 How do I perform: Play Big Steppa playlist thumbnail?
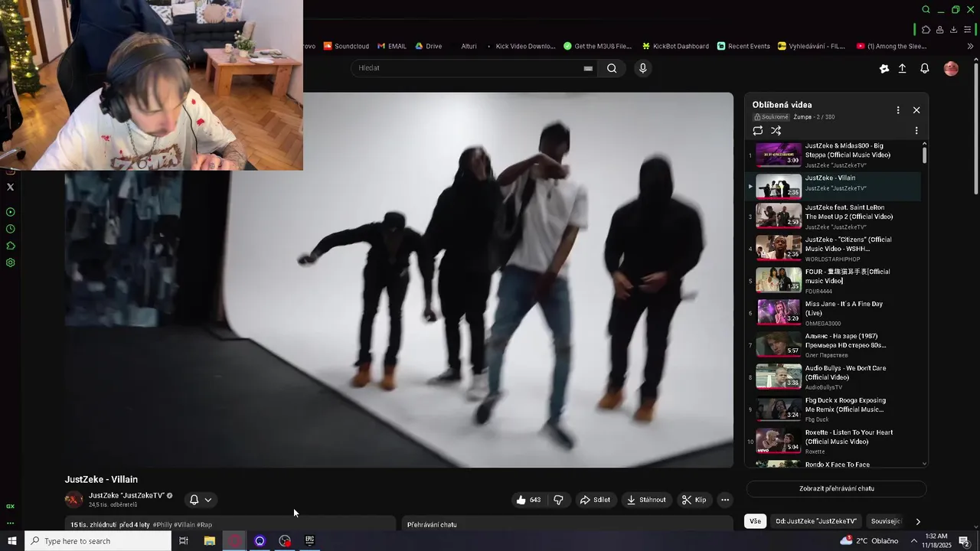[x=779, y=155]
